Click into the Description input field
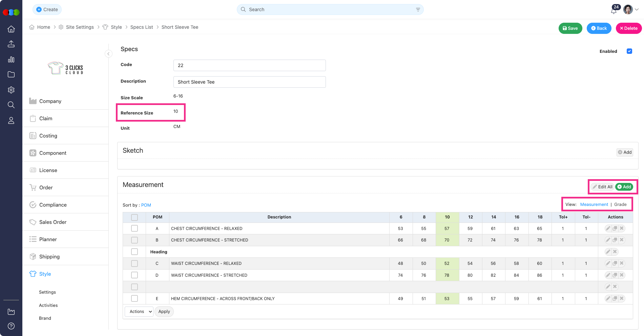This screenshot has height=336, width=644. tap(249, 82)
